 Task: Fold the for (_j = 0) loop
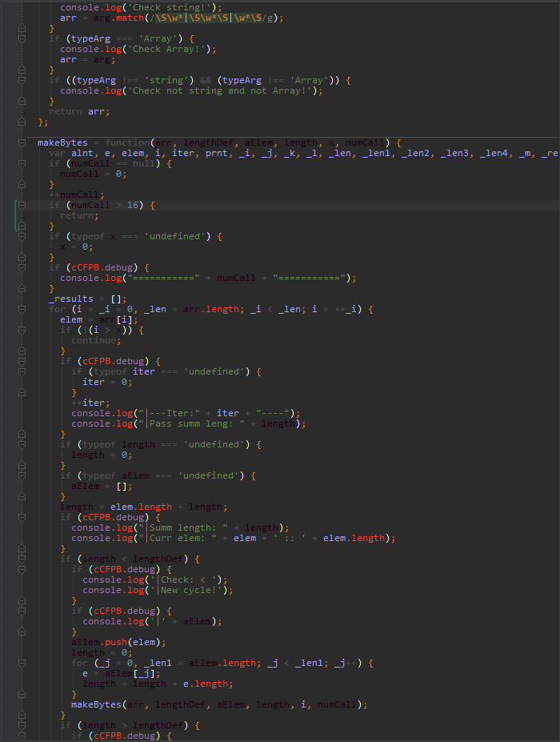click(22, 663)
